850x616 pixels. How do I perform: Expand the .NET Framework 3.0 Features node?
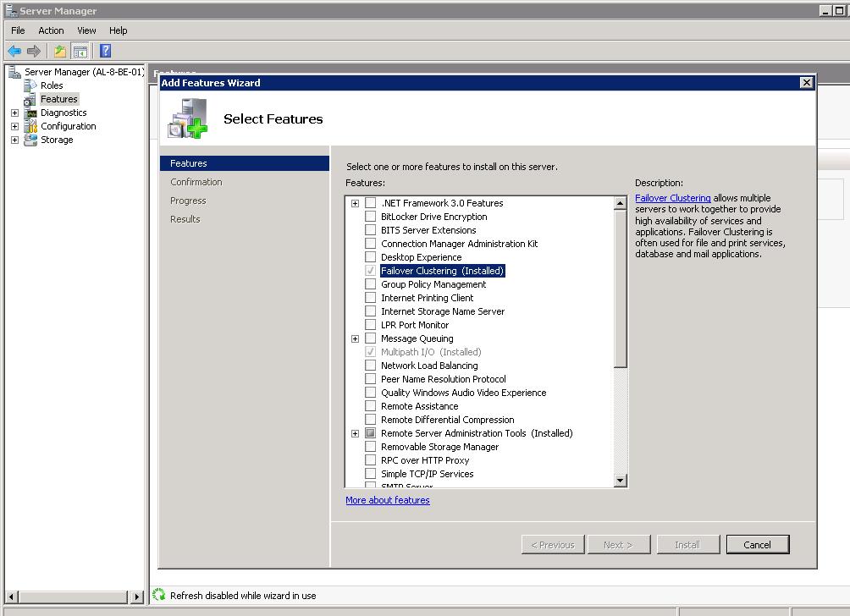click(x=355, y=203)
